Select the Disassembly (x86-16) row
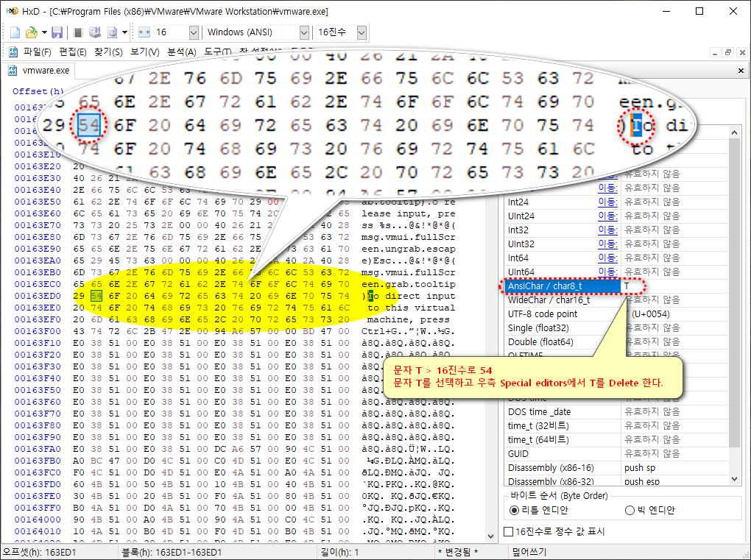The width and height of the screenshot is (751, 560). (616, 467)
